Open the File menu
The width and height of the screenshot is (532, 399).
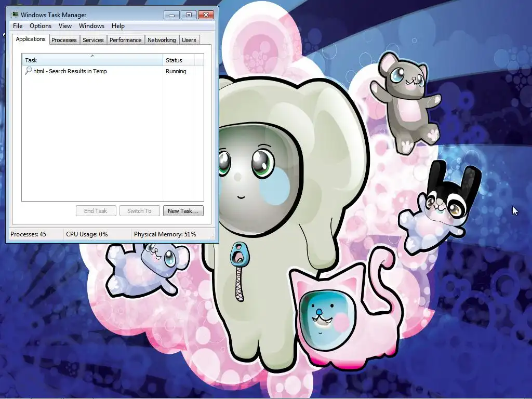[x=18, y=26]
